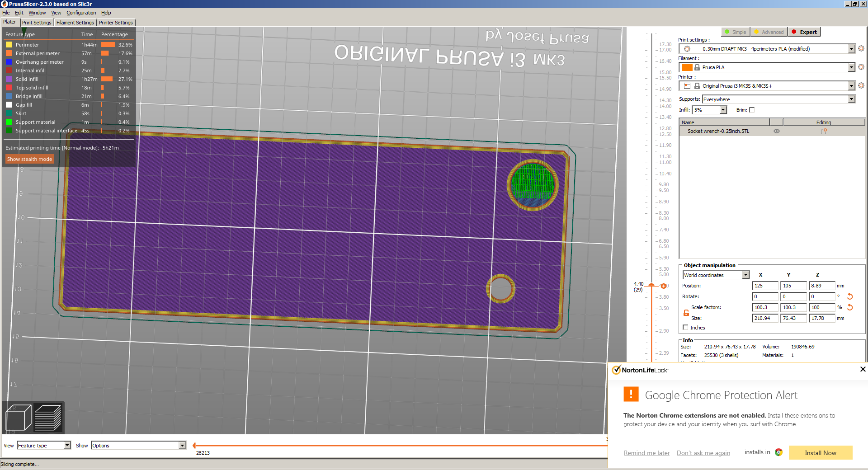
Task: Switch to the Printer Settings tab
Action: click(116, 23)
